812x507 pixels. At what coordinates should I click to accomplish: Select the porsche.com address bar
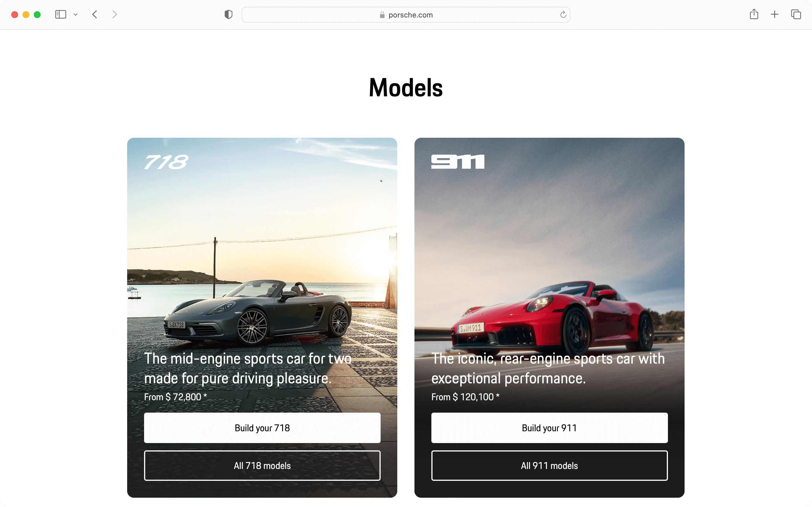point(406,15)
